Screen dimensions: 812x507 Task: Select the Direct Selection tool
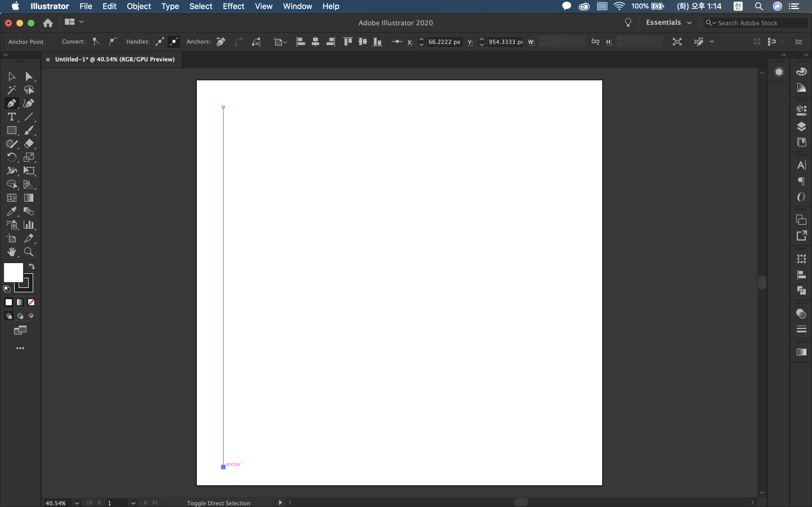[29, 76]
